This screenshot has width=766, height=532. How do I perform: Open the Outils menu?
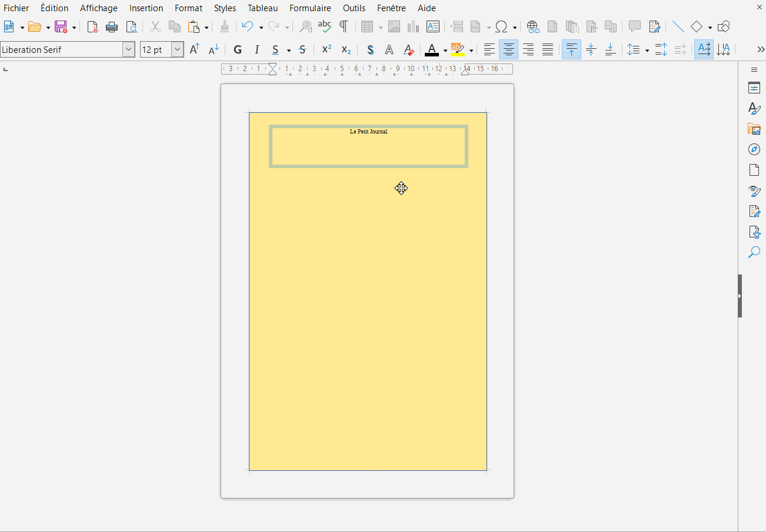(x=354, y=8)
